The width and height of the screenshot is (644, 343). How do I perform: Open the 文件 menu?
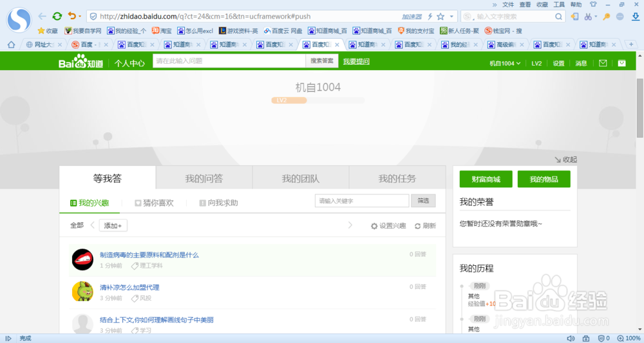[508, 5]
